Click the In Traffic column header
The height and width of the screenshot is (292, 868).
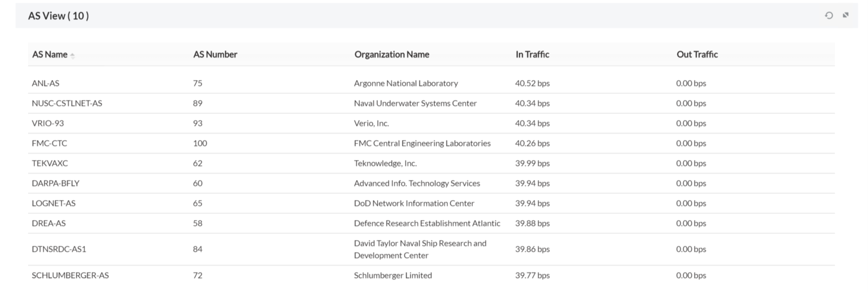coord(532,54)
